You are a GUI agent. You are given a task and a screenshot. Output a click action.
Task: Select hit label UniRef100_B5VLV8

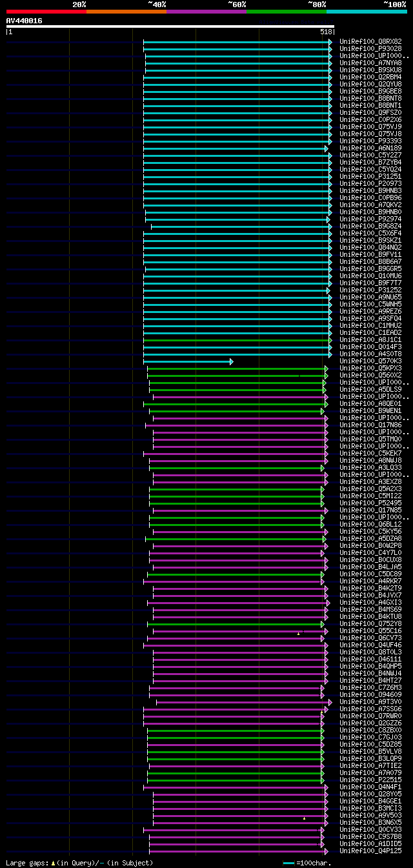click(370, 751)
